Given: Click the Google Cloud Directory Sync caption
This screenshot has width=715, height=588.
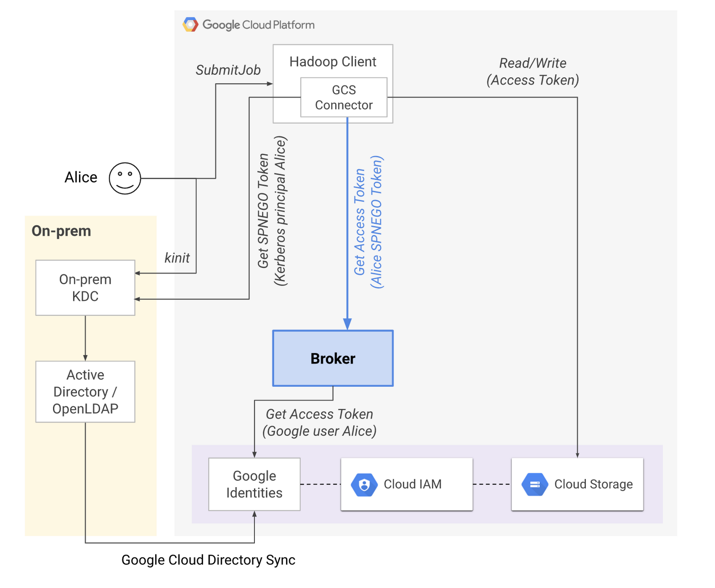Looking at the screenshot, I should (x=209, y=560).
